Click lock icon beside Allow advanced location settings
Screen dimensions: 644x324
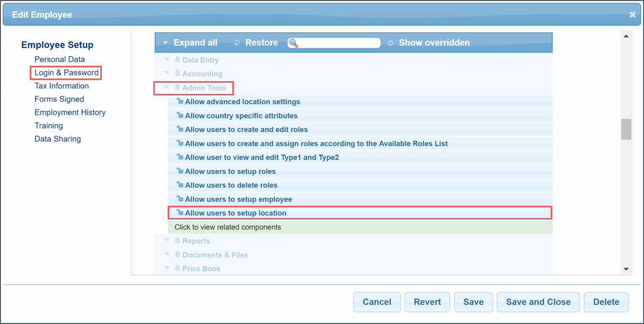179,102
